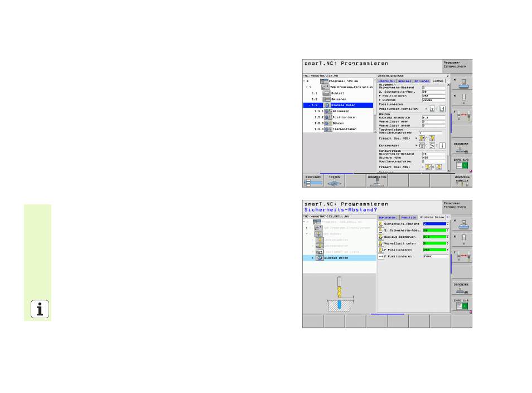532x393 pixels.
Task: Expand the 700 Programm-Einstellungen arrow in 123_DRILL.HU tree
Action: click(x=307, y=228)
